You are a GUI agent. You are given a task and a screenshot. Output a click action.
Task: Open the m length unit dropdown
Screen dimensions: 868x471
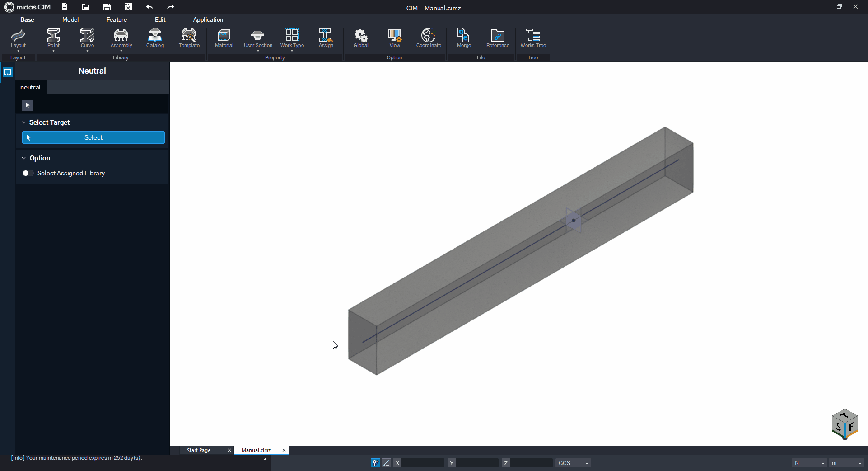847,463
